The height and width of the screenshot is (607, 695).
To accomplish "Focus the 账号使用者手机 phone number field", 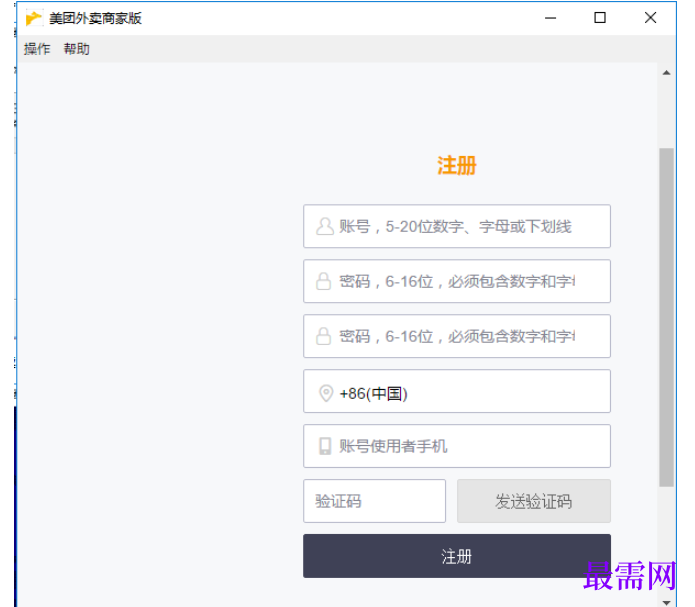I will click(x=457, y=446).
